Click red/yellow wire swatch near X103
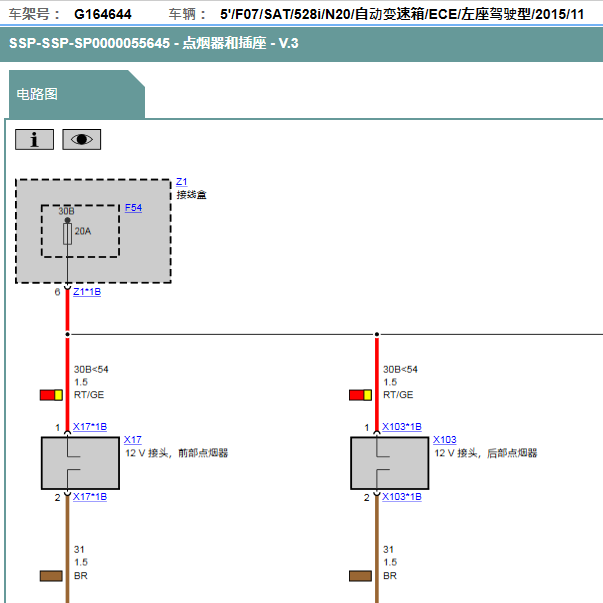 (360, 395)
